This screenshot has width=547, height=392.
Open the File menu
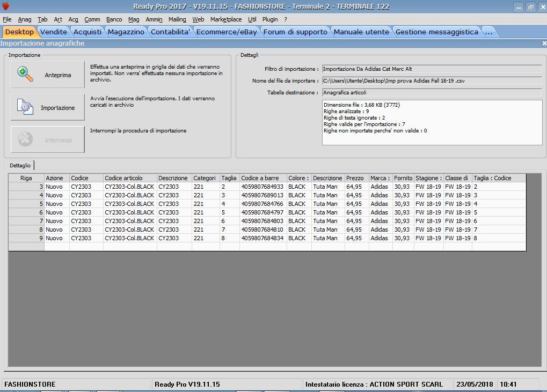7,19
